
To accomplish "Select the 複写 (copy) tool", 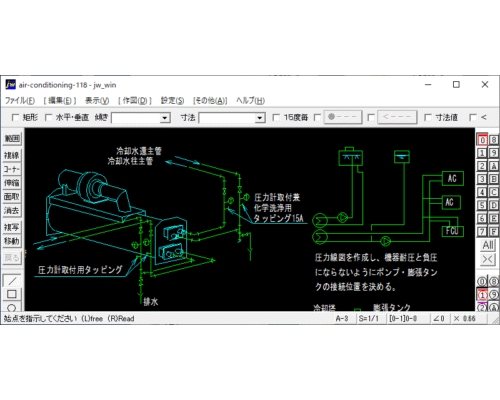I will [x=12, y=227].
